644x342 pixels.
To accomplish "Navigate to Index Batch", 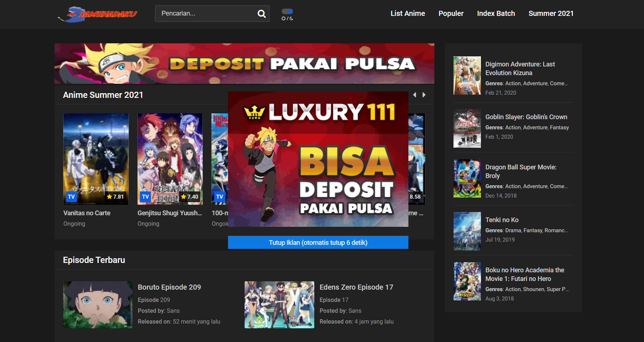I will tap(496, 13).
